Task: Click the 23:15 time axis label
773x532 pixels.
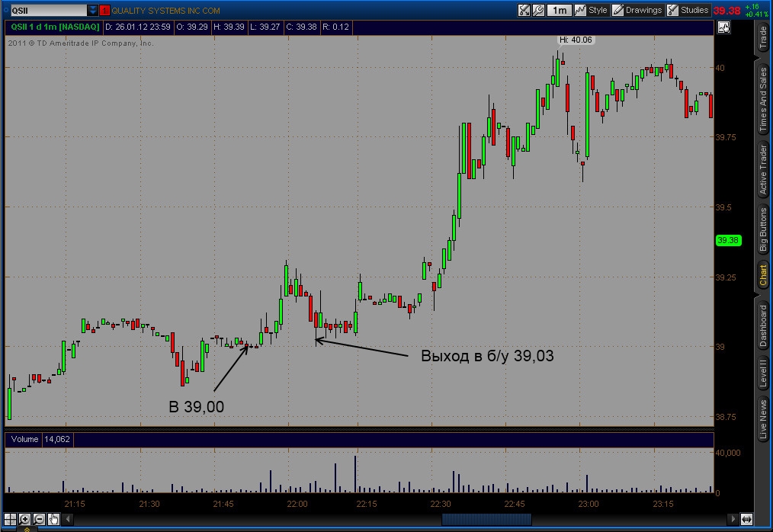Action: pyautogui.click(x=662, y=504)
